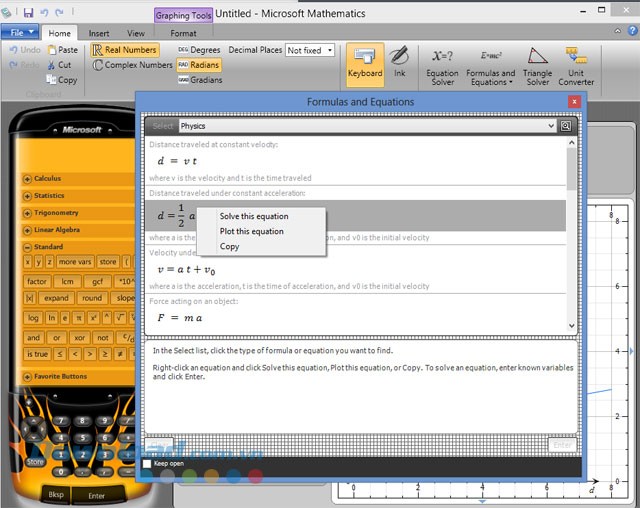Choose Solve this equation from context menu
This screenshot has width=640, height=508.
[254, 216]
